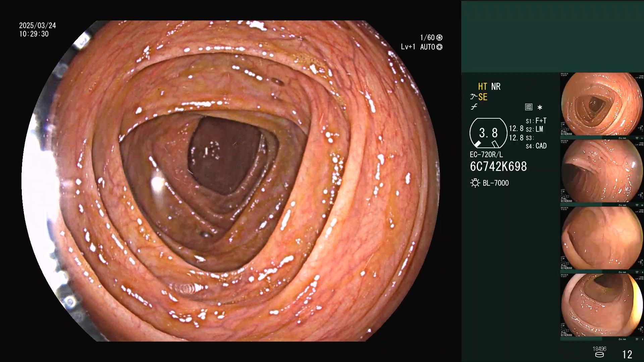Viewport: 644px width, 362px height.
Task: Click the BL-7000 light source label
Action: 496,183
